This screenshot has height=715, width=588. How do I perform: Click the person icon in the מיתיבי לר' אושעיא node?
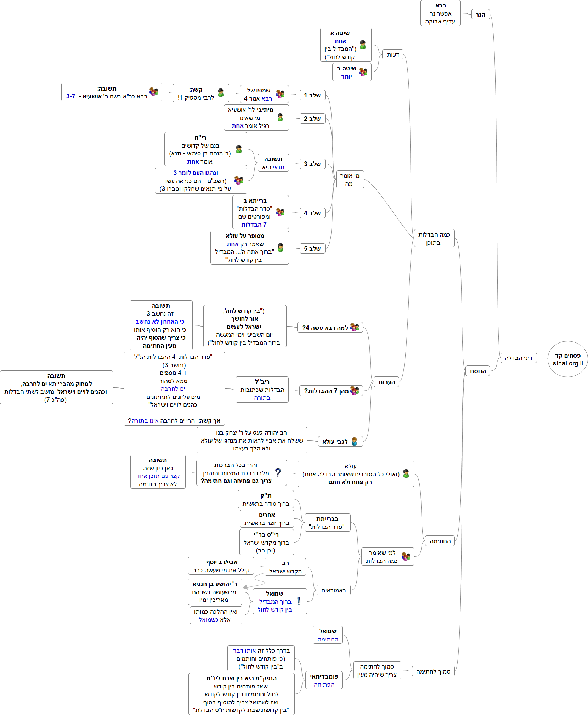click(x=280, y=117)
